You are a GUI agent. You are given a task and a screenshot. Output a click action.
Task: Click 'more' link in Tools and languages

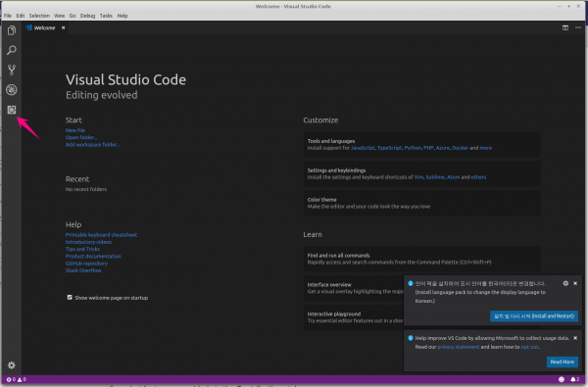(486, 148)
